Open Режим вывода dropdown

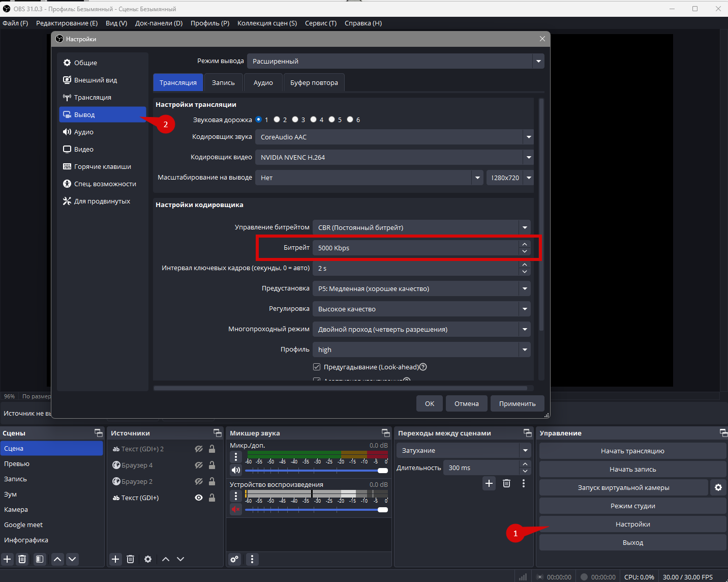click(396, 61)
